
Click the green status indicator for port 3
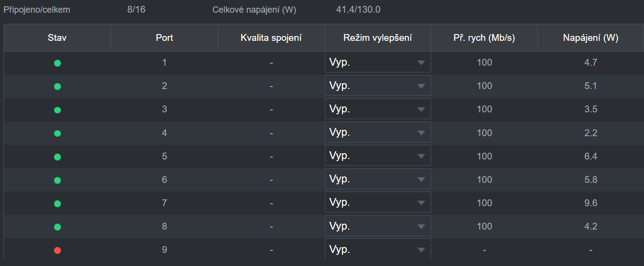point(57,110)
